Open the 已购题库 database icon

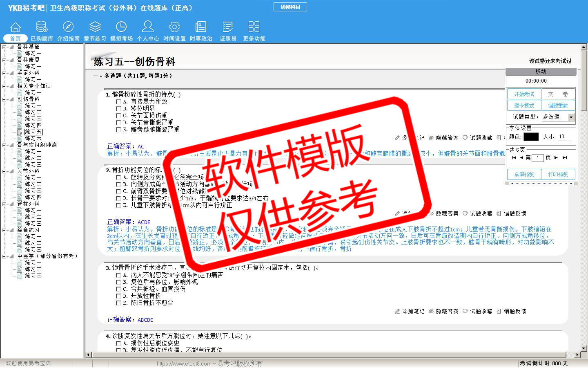[42, 27]
